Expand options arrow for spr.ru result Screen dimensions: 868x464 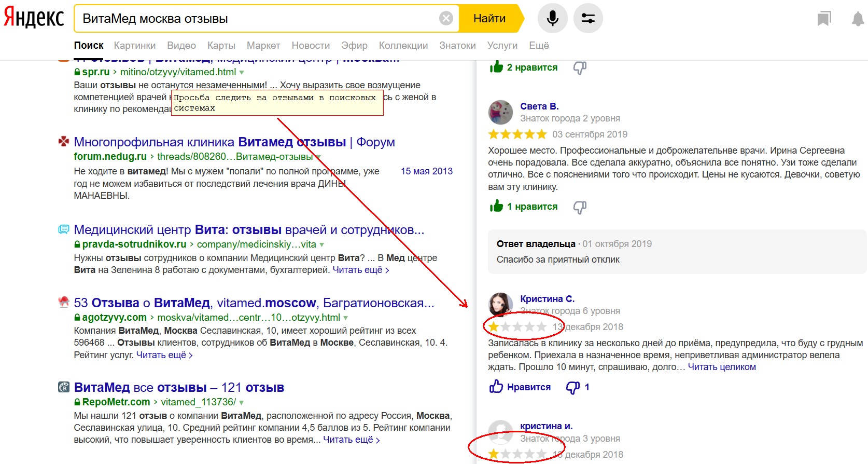coord(242,73)
